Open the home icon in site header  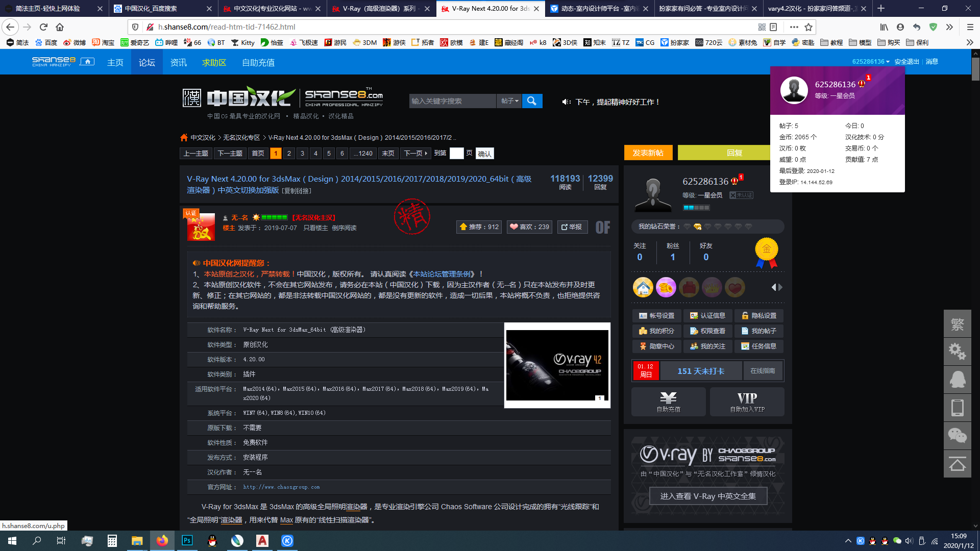coord(87,62)
